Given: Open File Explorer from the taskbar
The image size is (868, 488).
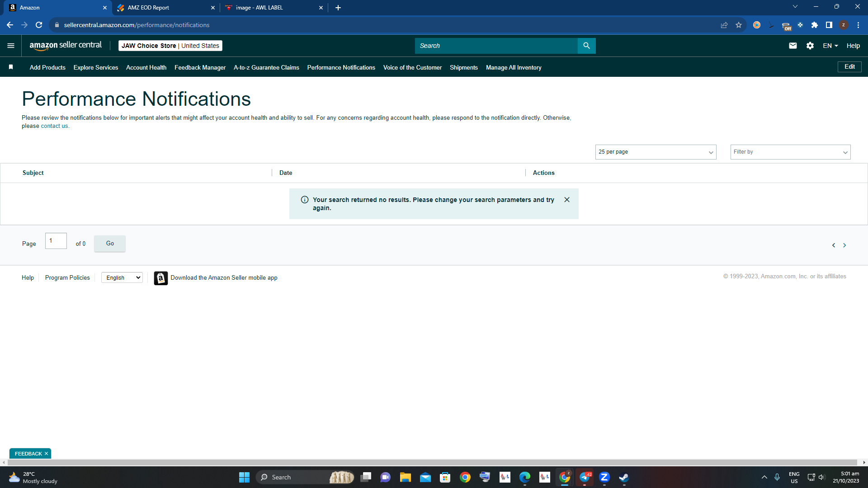Looking at the screenshot, I should coord(405,477).
